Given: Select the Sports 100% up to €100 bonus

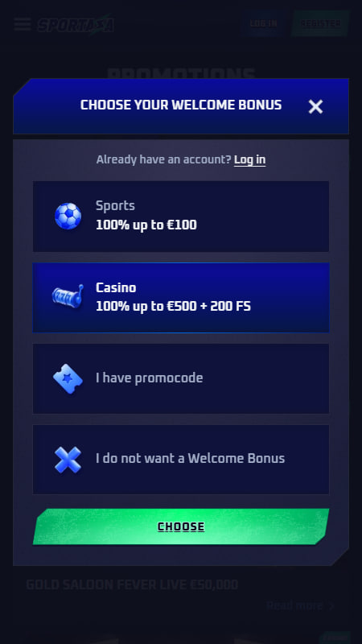Looking at the screenshot, I should (x=181, y=216).
